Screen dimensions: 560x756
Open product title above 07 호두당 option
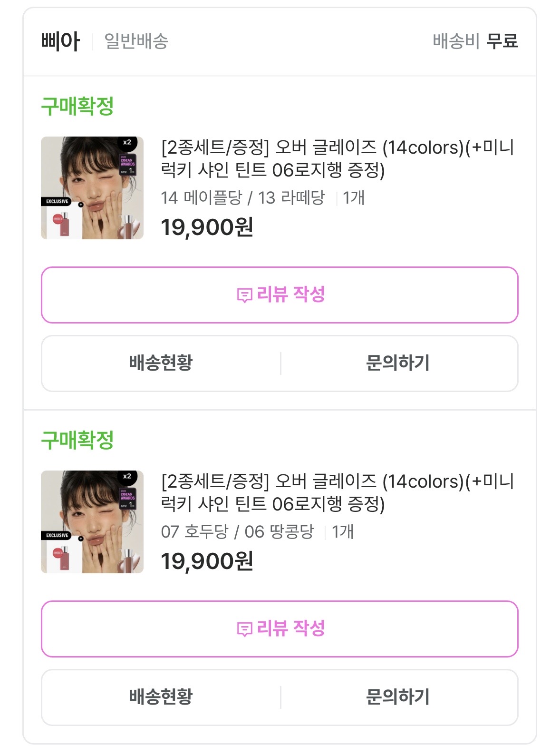click(x=338, y=492)
